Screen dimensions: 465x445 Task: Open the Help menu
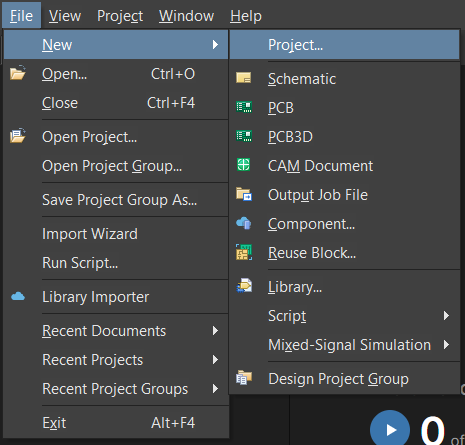(246, 15)
